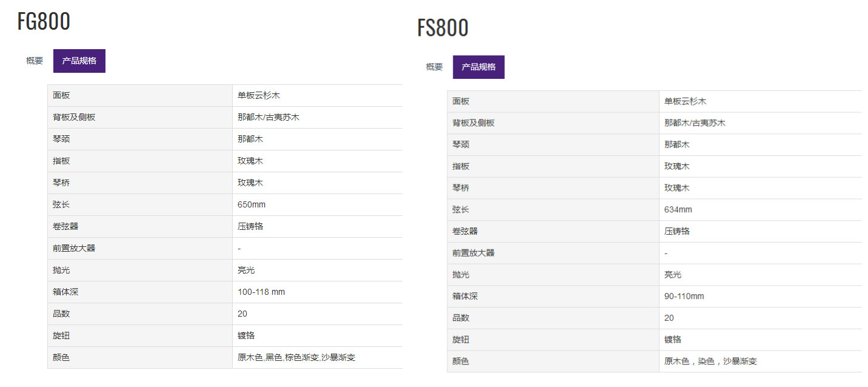Click 玫瑰木 fingerboard value in FG800 table
The width and height of the screenshot is (868, 387).
250,161
